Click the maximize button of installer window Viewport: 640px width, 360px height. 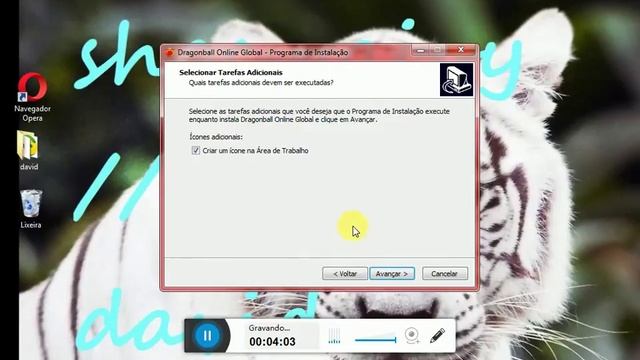(438, 50)
